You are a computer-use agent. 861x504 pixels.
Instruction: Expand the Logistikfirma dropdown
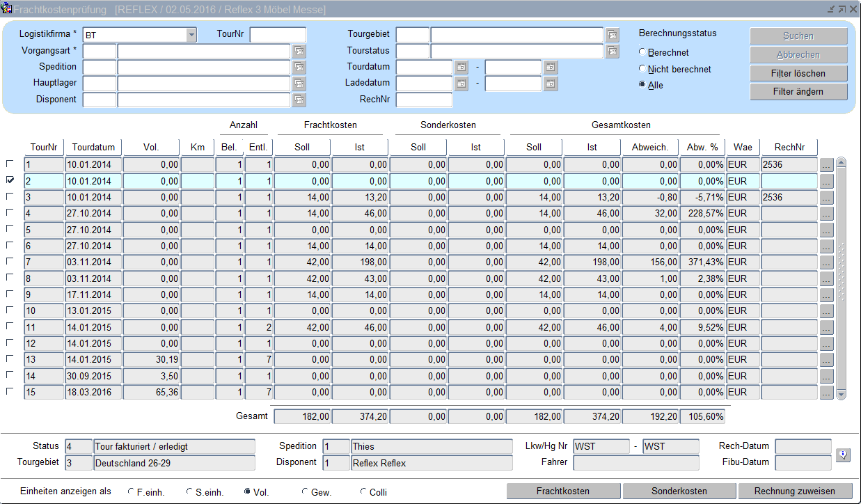point(191,35)
